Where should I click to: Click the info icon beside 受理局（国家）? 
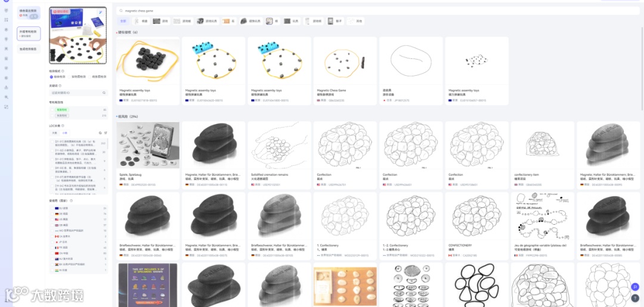pos(71,201)
